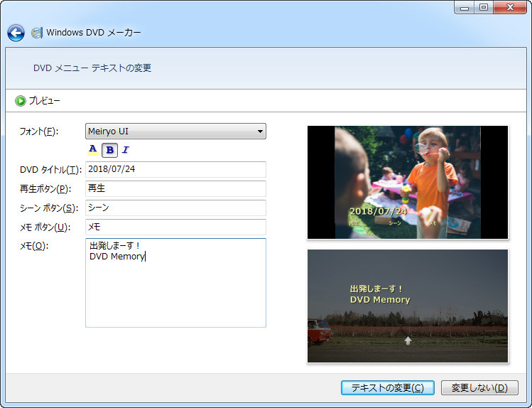Open the font color picker A icon
Screen dimensions: 532x408
click(92, 150)
